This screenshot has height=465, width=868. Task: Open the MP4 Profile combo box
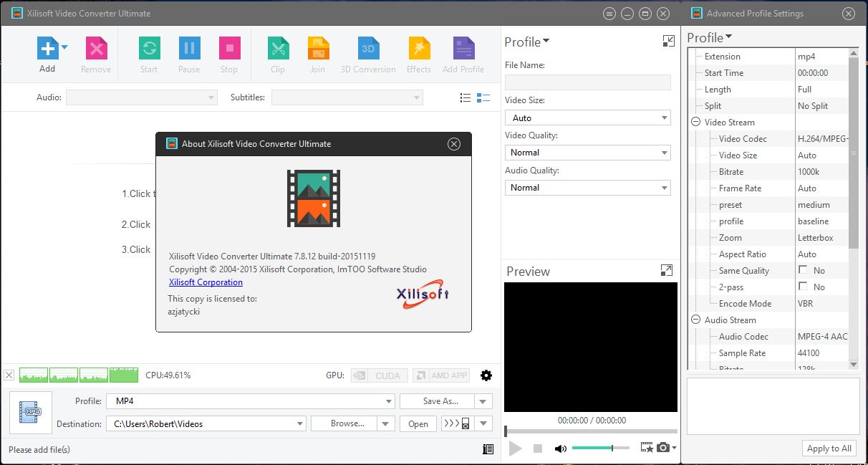coord(251,401)
